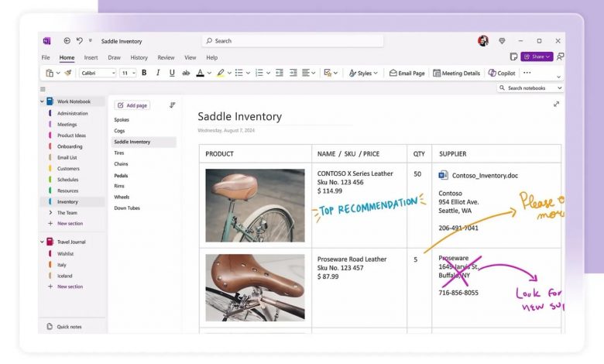Click the Strikethrough formatting icon
The image size is (604, 364).
[x=185, y=73]
